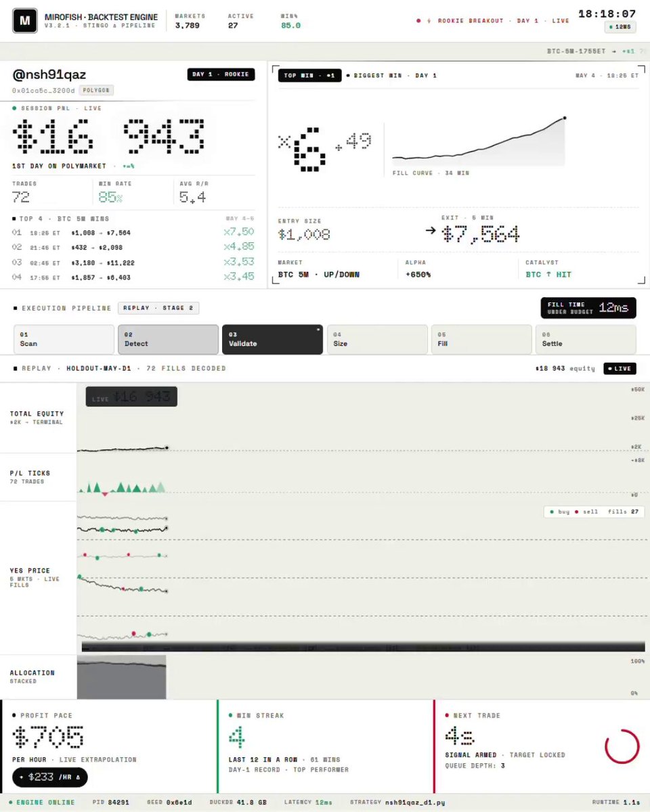This screenshot has height=812, width=650.
Task: Click the x7.50 multiplier value
Action: (239, 232)
